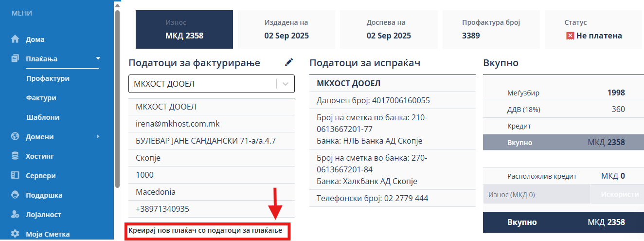Collapse the Плаќања menu arrow
Screen dimensions: 644x241
tap(98, 58)
